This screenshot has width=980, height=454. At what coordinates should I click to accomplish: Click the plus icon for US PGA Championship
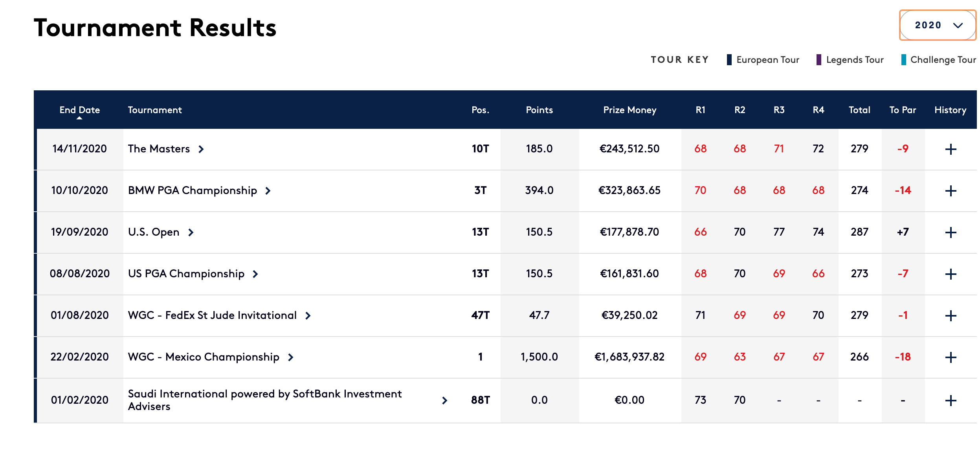pos(951,274)
